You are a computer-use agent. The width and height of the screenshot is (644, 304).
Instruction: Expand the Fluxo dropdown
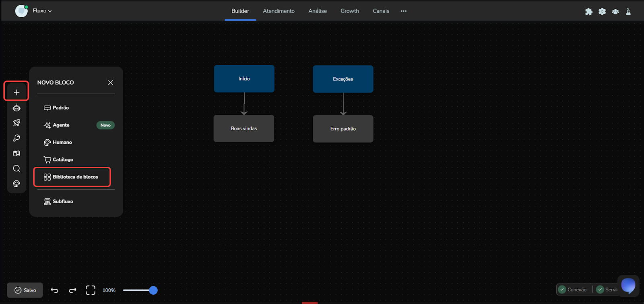pos(42,11)
